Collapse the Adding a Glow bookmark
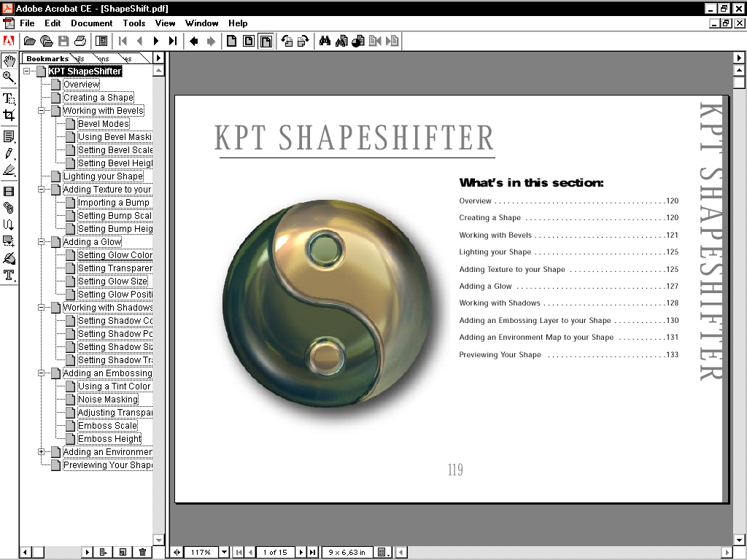The width and height of the screenshot is (747, 560). click(42, 242)
